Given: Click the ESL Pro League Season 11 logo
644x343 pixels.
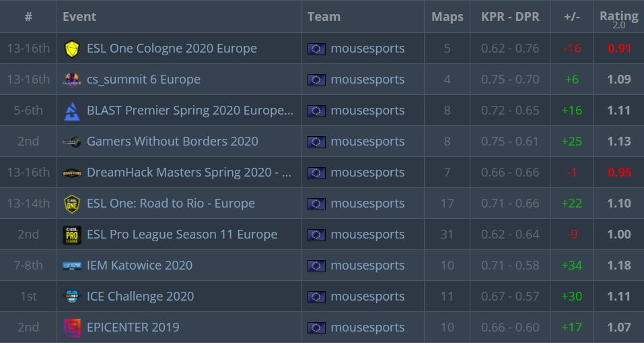Looking at the screenshot, I should 72,235.
